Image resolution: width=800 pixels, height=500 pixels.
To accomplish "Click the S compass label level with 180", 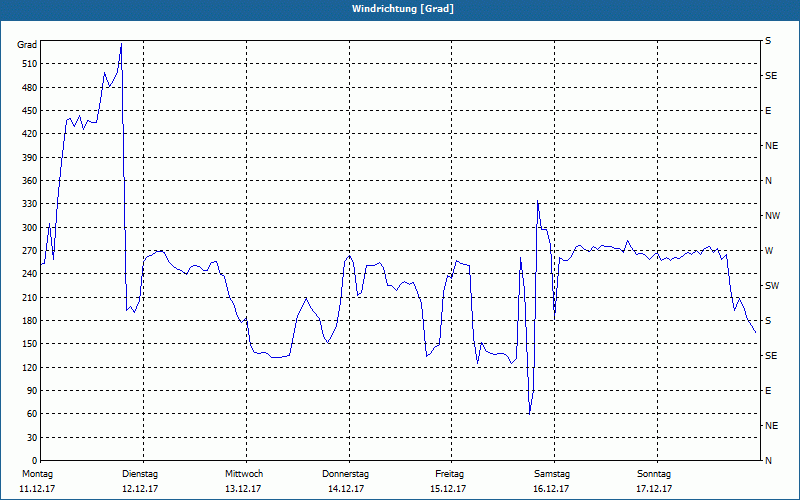I will tap(768, 321).
